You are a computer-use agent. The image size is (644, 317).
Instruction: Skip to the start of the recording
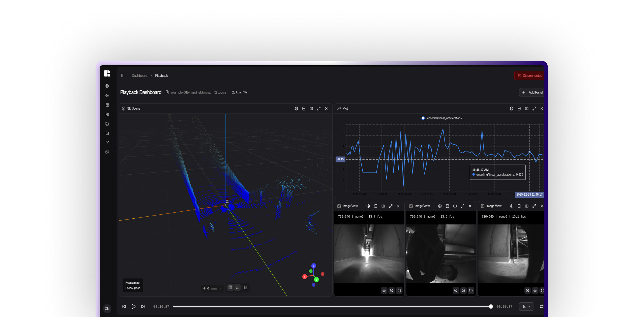tap(124, 307)
